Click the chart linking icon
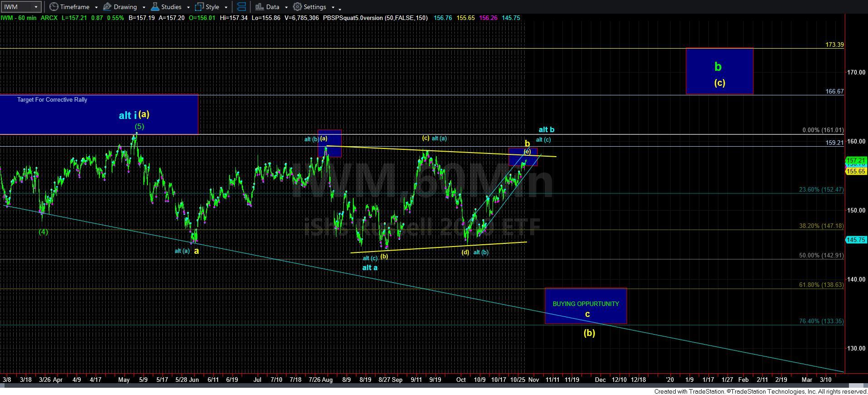Image resolution: width=868 pixels, height=395 pixels. coord(242,7)
